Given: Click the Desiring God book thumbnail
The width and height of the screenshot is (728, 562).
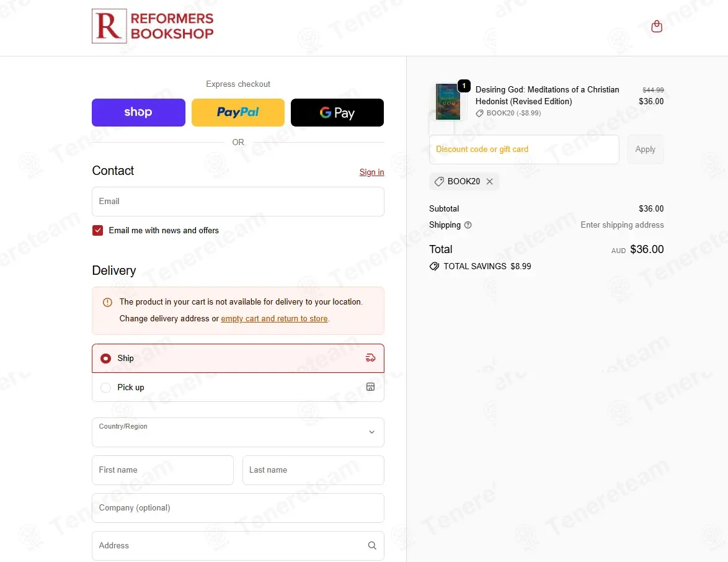Looking at the screenshot, I should (448, 102).
